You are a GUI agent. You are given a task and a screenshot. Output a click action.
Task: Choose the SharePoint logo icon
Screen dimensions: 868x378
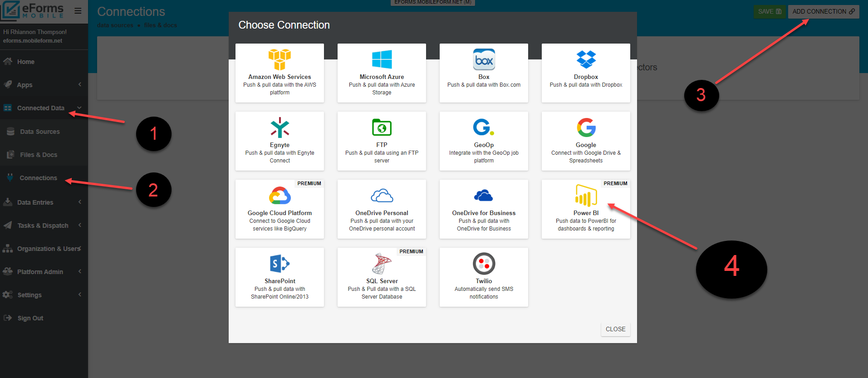pos(280,264)
